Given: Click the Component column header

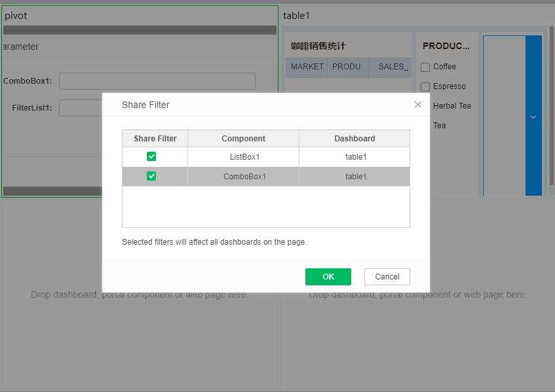Looking at the screenshot, I should click(243, 139).
